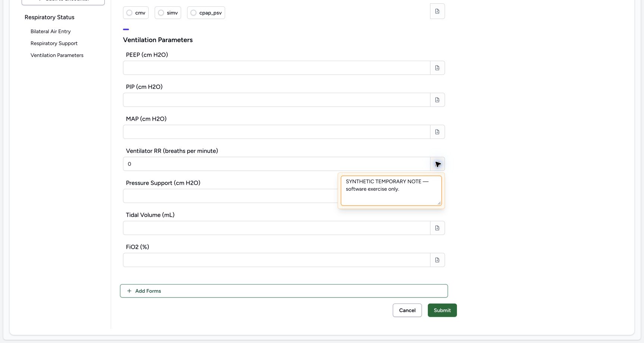644x343 pixels.
Task: Jump to Respiratory Support section
Action: pos(54,43)
